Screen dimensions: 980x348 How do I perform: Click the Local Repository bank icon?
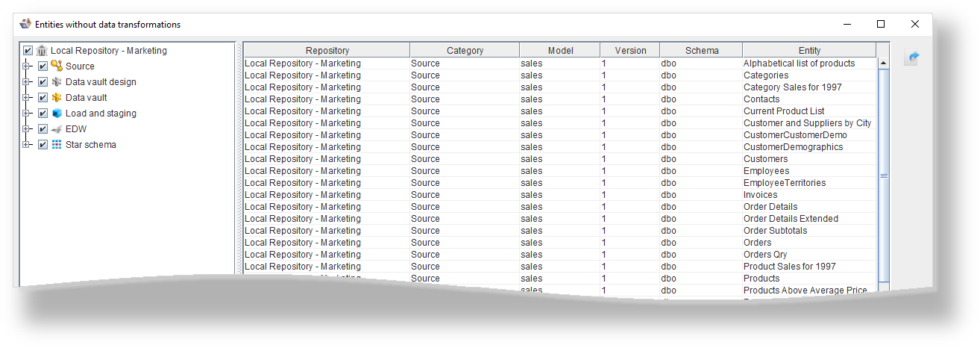(x=42, y=51)
